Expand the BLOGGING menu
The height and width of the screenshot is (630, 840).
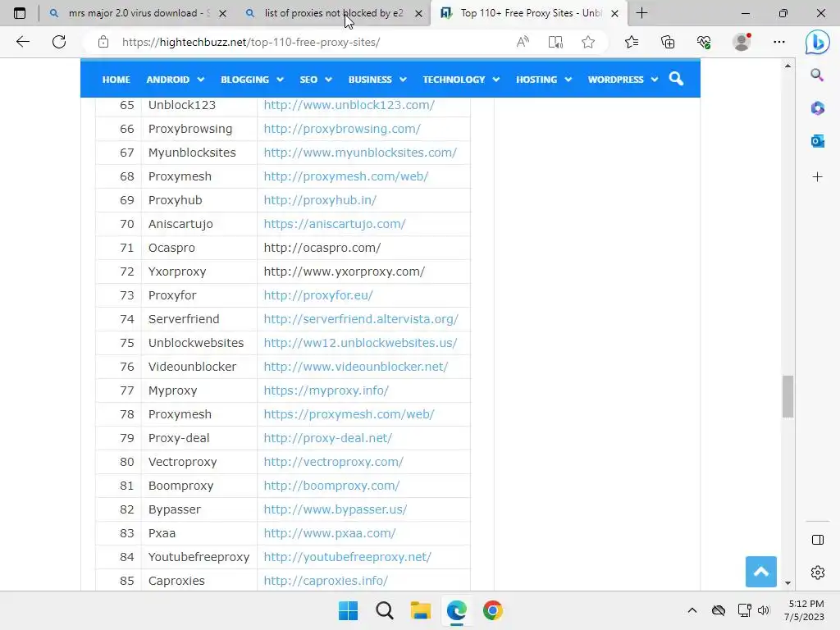tap(252, 80)
